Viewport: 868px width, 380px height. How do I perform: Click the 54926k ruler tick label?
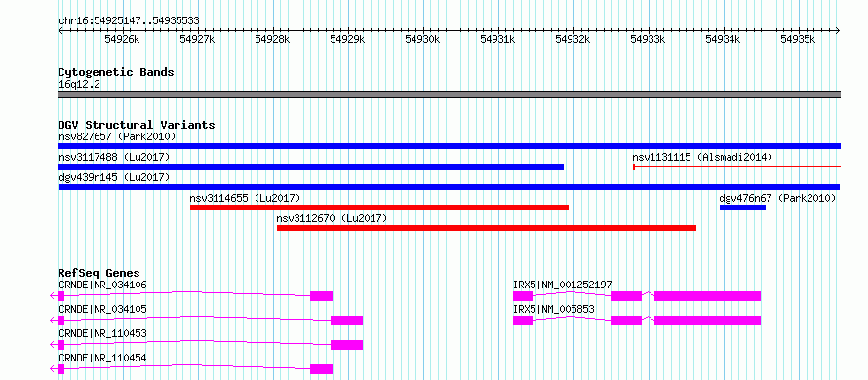coord(122,40)
